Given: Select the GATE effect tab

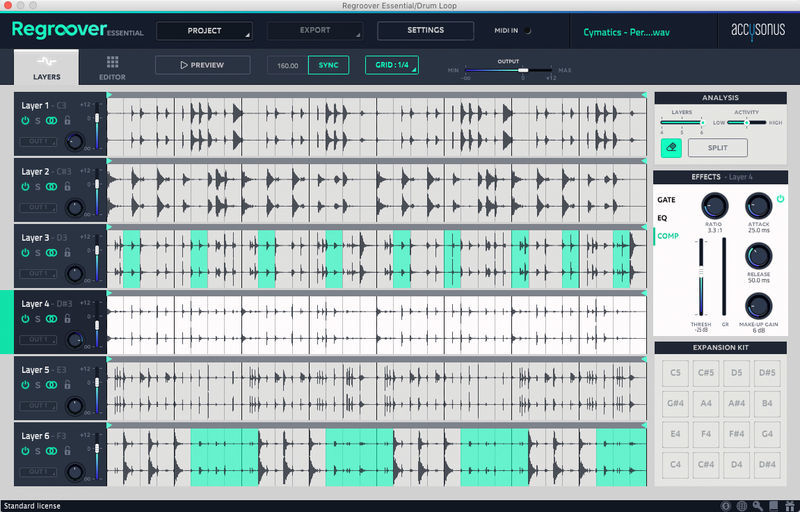Looking at the screenshot, I should point(666,200).
